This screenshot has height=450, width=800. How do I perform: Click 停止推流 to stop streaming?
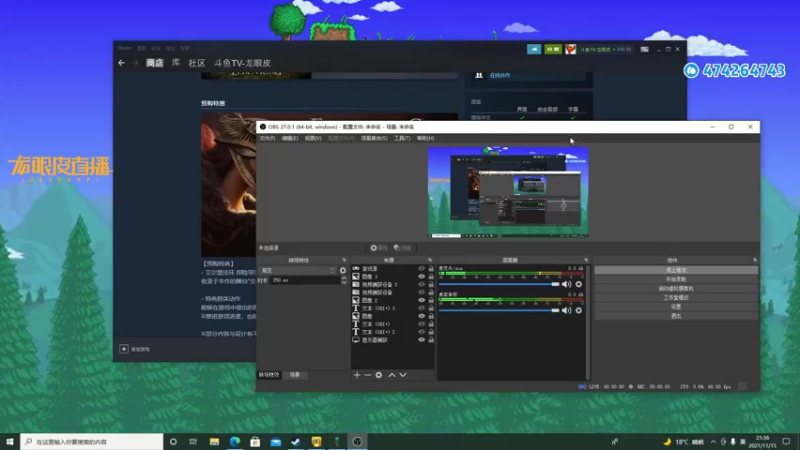tap(676, 270)
